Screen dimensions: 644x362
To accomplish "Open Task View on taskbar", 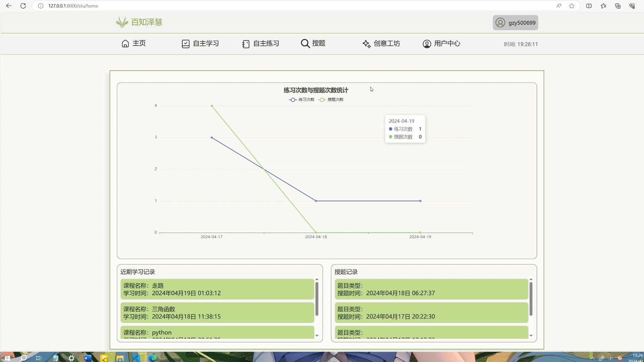I will coord(39,358).
